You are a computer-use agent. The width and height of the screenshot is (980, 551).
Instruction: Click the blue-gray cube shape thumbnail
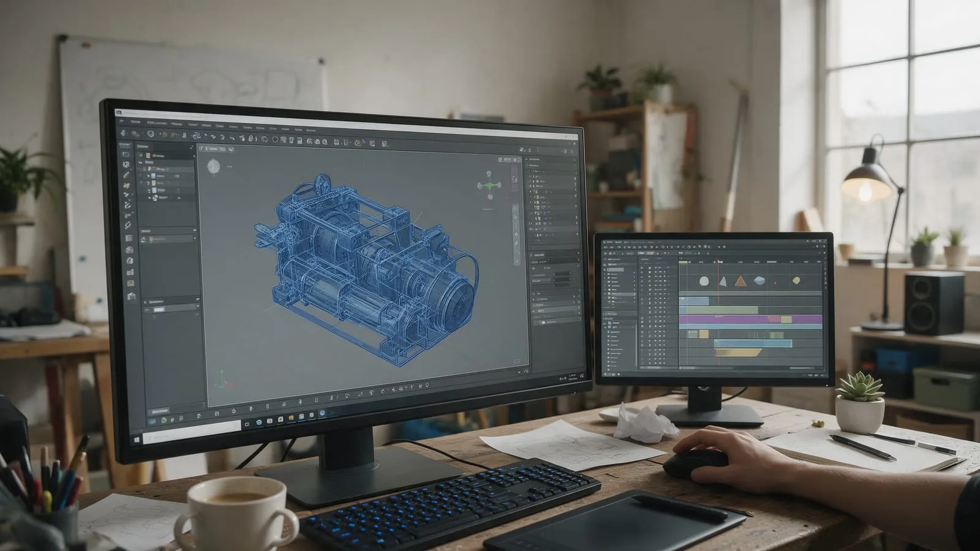[x=759, y=281]
